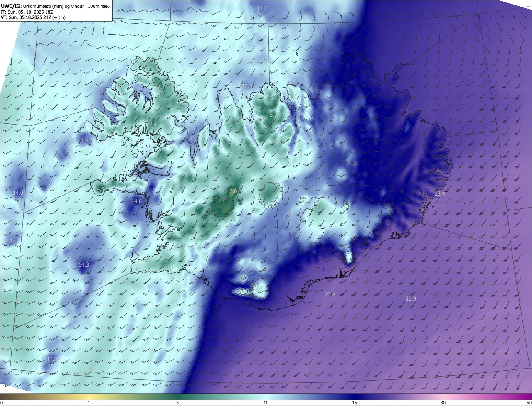The image size is (532, 406).
Task: Select the 5.2 value label
Action: click(x=153, y=122)
